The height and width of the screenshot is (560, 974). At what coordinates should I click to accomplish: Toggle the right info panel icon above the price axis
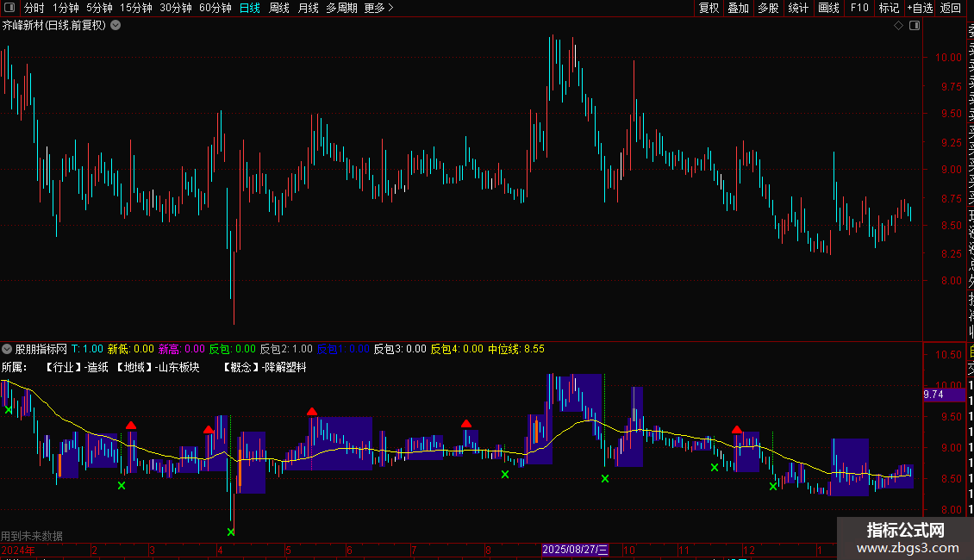click(x=915, y=26)
